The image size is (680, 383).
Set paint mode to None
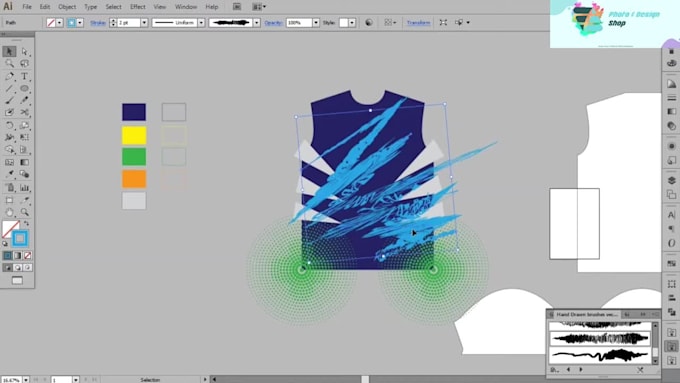pos(27,255)
